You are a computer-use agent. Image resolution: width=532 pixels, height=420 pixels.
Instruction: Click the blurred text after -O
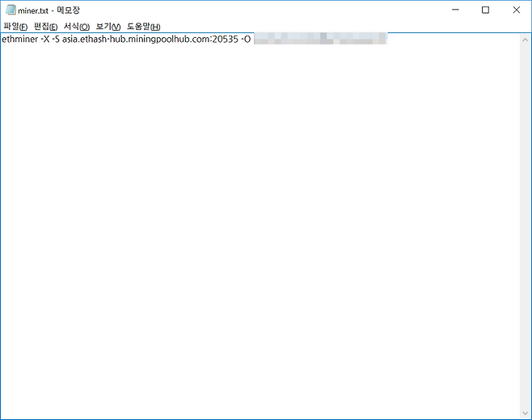tap(320, 39)
